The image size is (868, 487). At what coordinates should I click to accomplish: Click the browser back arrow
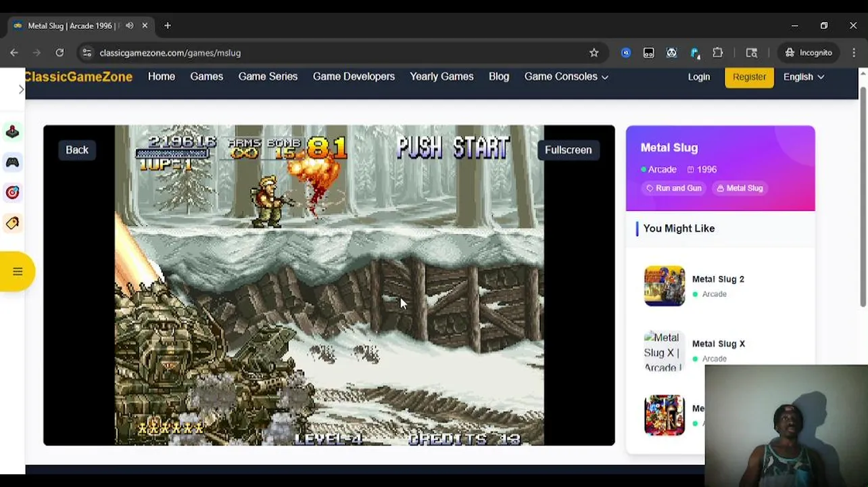[x=14, y=53]
